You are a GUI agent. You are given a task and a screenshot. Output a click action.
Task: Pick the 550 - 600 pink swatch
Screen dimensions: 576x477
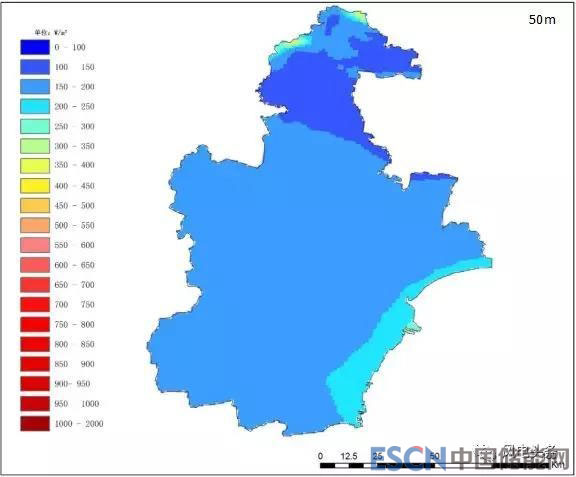coord(35,245)
